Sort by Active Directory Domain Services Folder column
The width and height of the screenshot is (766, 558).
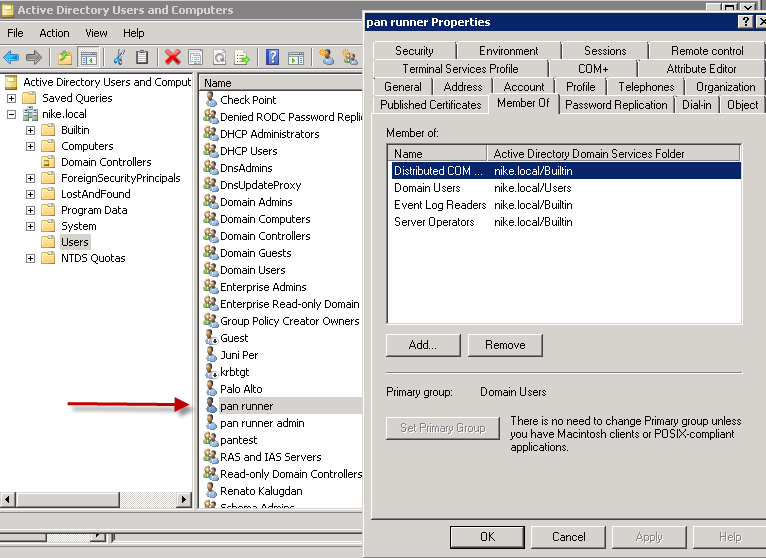[x=614, y=154]
